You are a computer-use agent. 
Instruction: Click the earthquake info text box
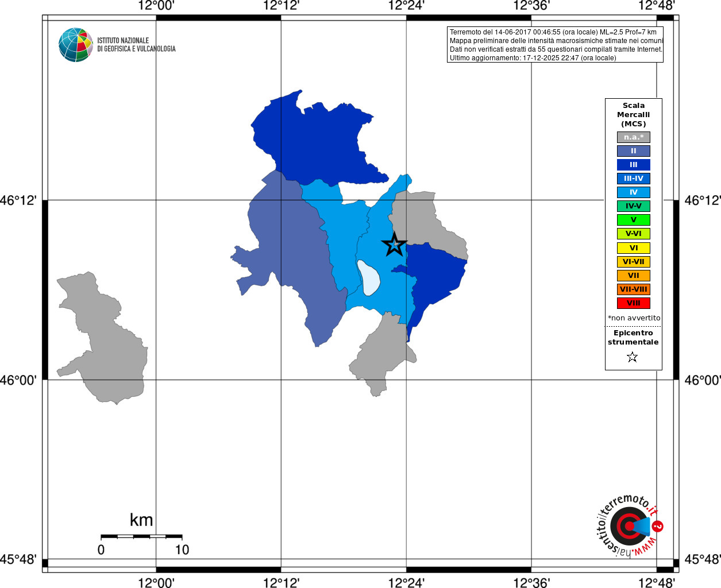(x=555, y=45)
